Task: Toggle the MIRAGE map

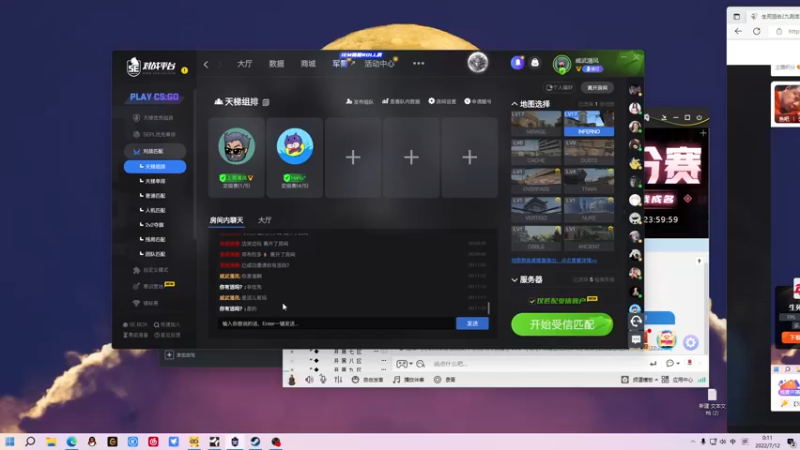Action: tap(536, 123)
